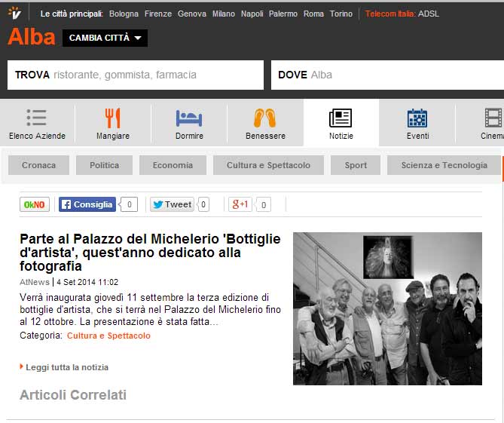The width and height of the screenshot is (504, 423).
Task: Click the Tweet count bubble
Action: click(203, 204)
